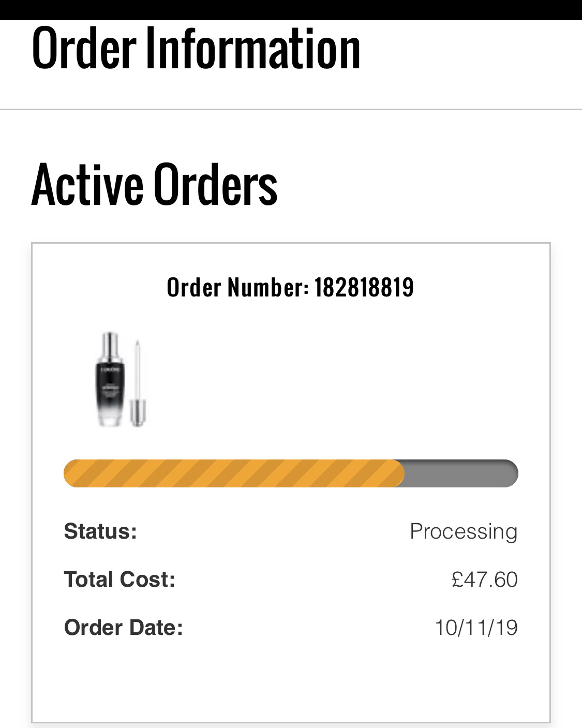The width and height of the screenshot is (582, 728).
Task: Click the Order Number 182818819 heading
Action: click(x=290, y=287)
